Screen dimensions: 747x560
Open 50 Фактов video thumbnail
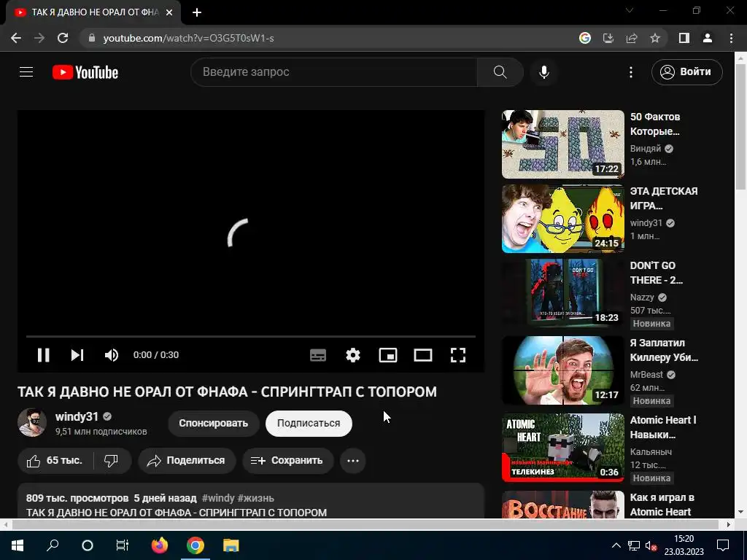point(562,144)
